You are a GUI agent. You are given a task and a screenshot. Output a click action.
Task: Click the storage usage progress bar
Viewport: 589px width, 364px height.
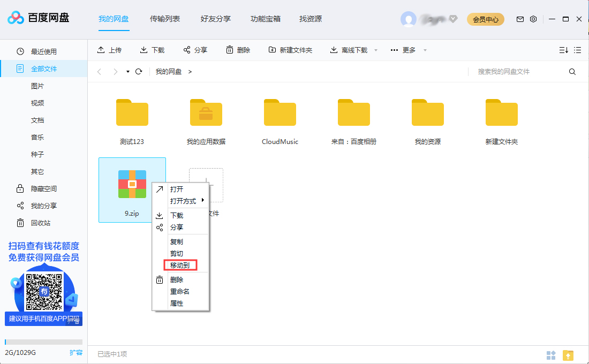(x=43, y=341)
